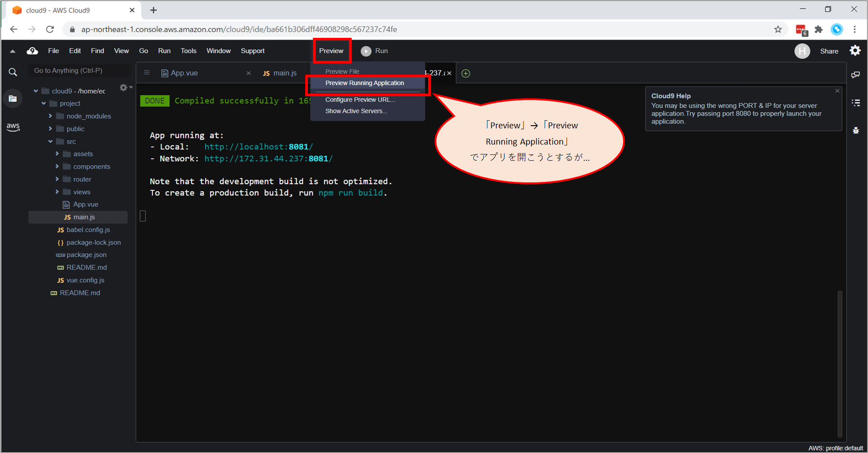Image resolution: width=868 pixels, height=453 pixels.
Task: Open the Outline panel icon
Action: click(x=856, y=103)
